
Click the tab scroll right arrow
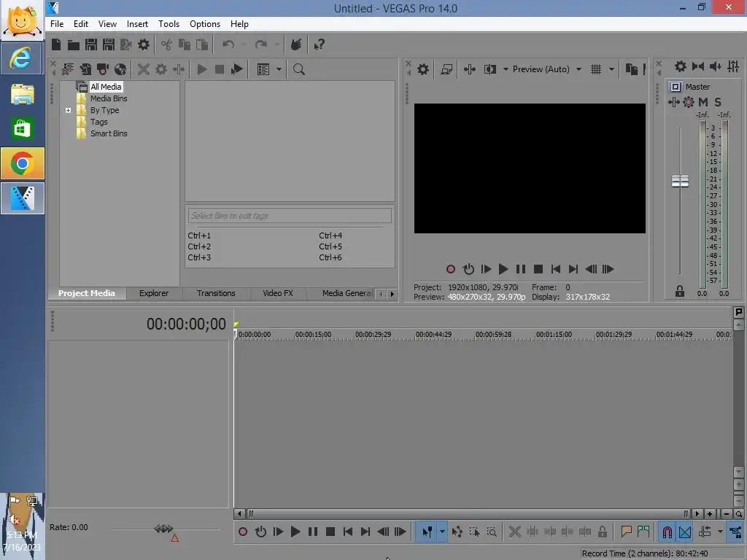pyautogui.click(x=392, y=294)
